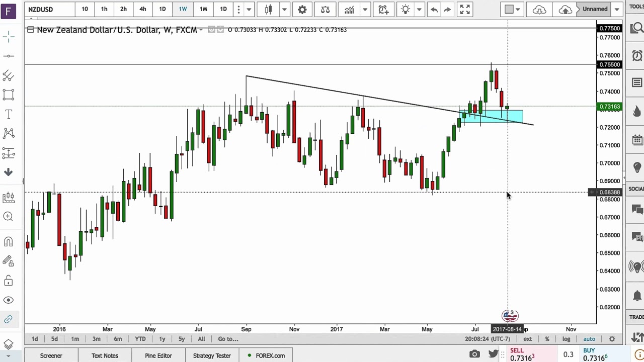
Task: Select the 1M timeframe
Action: pyautogui.click(x=203, y=9)
